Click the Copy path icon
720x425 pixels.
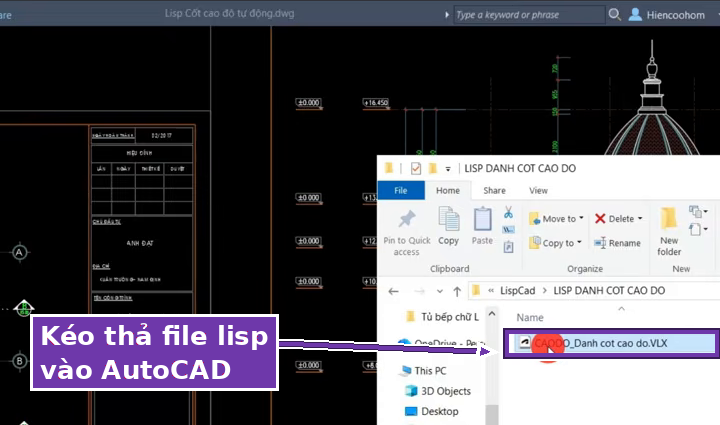pyautogui.click(x=508, y=229)
